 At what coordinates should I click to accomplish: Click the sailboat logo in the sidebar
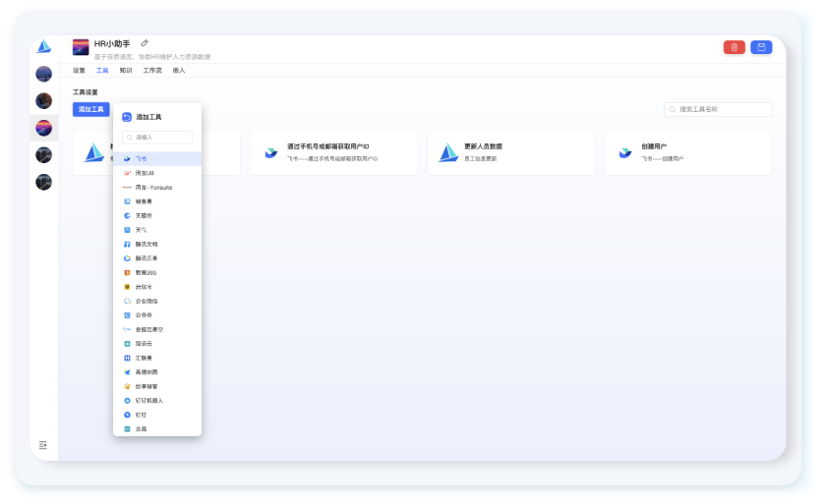point(43,47)
